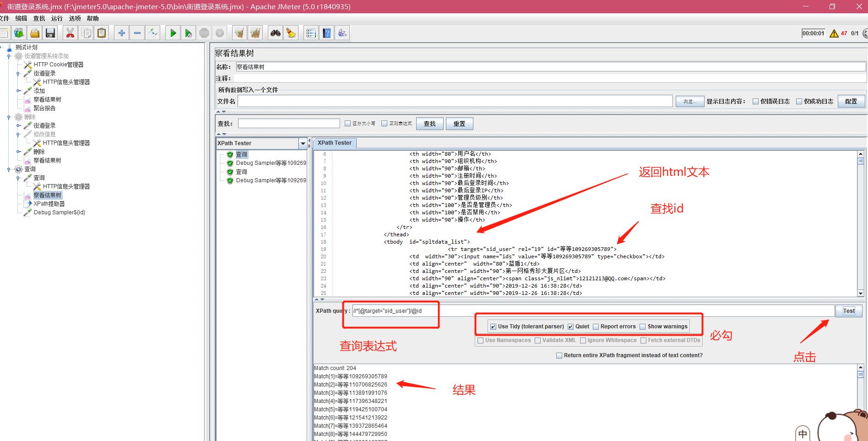Clear all results using broom icon
868x441 pixels.
[x=255, y=33]
